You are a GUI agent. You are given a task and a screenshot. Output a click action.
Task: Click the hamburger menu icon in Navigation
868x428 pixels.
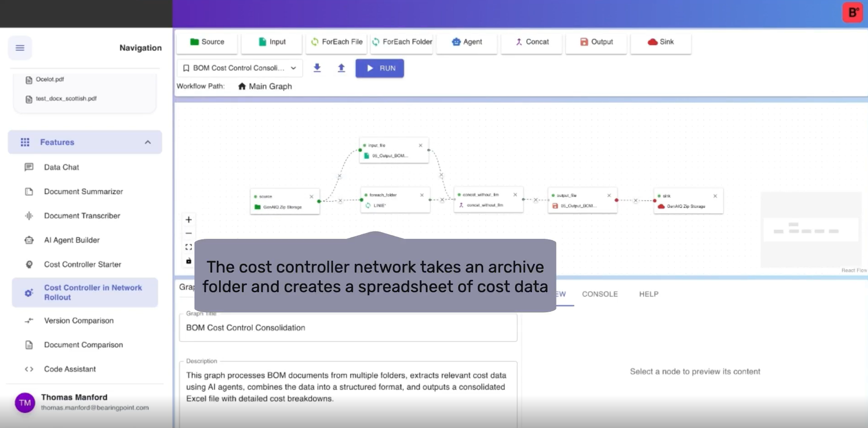pos(20,48)
